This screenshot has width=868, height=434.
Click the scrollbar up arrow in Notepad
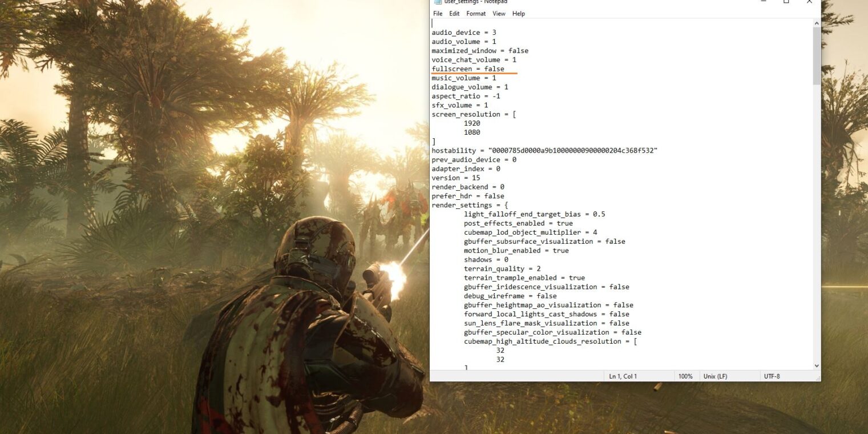click(817, 23)
